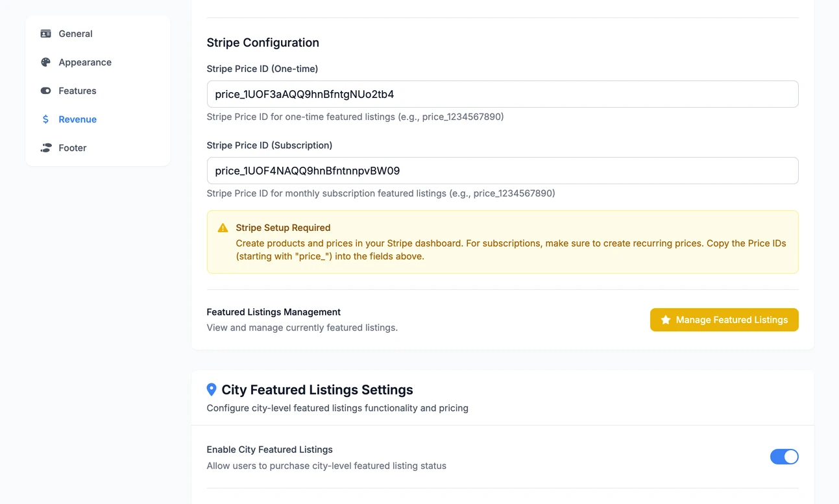Viewport: 839px width, 504px height.
Task: Click the one-time featured listings helper text
Action: point(355,117)
